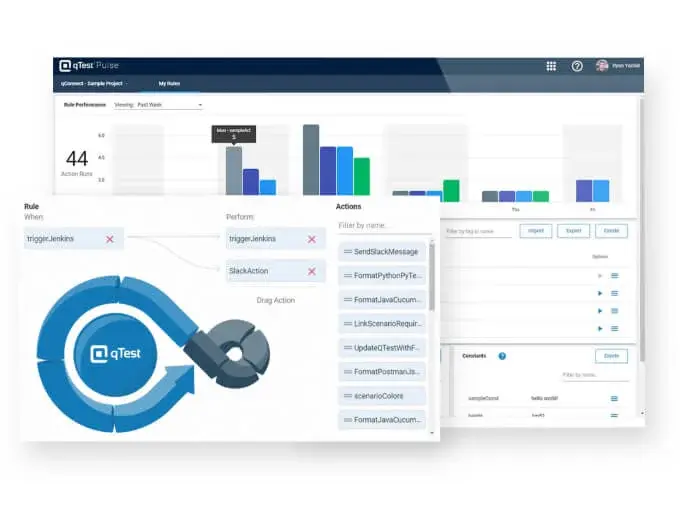
Task: Click the Export button
Action: pyautogui.click(x=573, y=231)
